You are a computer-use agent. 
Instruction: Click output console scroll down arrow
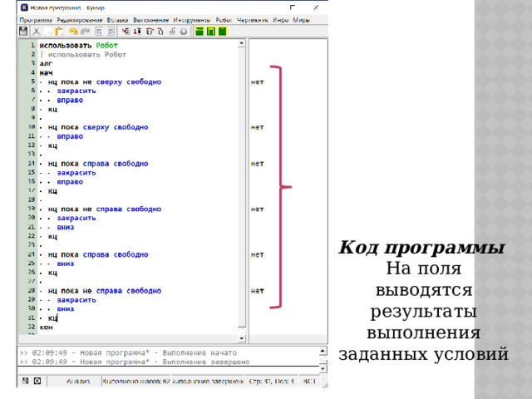coord(323,368)
